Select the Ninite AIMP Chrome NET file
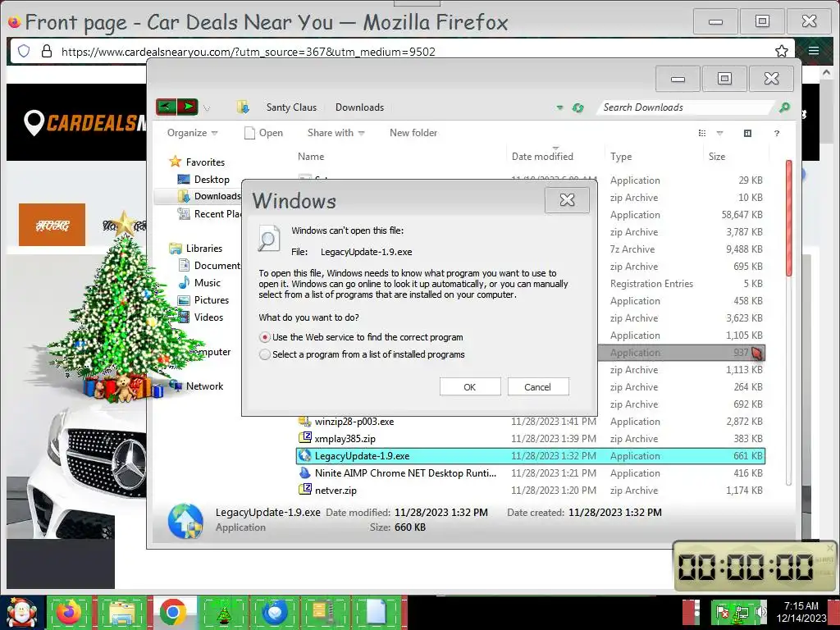 [531, 473]
